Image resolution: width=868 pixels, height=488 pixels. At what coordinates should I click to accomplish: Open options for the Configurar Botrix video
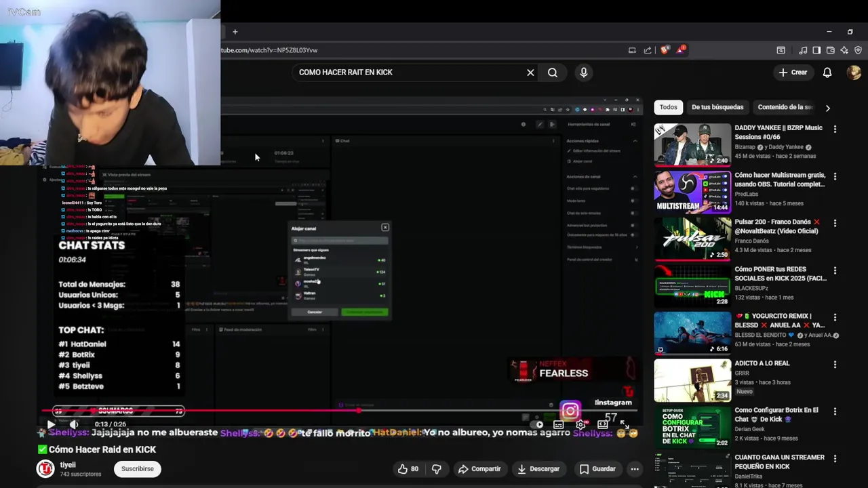[x=835, y=411]
